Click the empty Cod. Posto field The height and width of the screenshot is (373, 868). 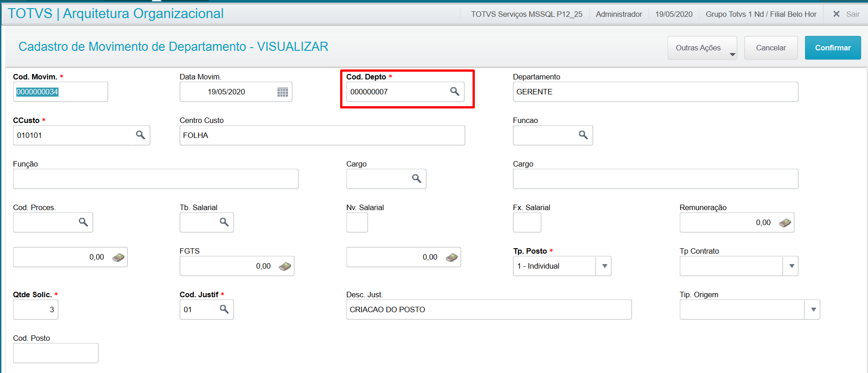[56, 353]
